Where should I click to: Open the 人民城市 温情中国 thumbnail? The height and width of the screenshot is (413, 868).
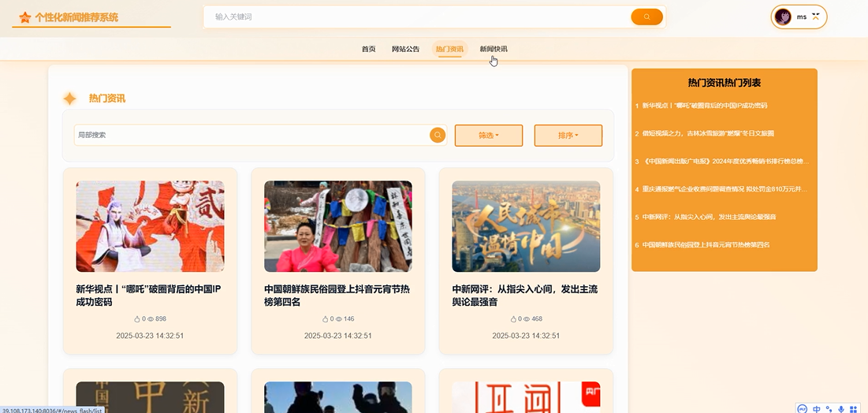click(x=526, y=226)
